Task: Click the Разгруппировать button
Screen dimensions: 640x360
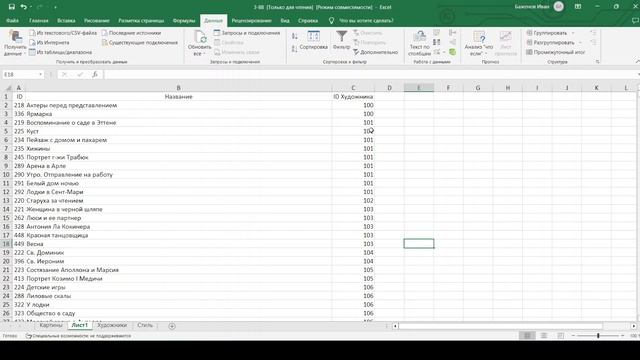Action: [550, 42]
